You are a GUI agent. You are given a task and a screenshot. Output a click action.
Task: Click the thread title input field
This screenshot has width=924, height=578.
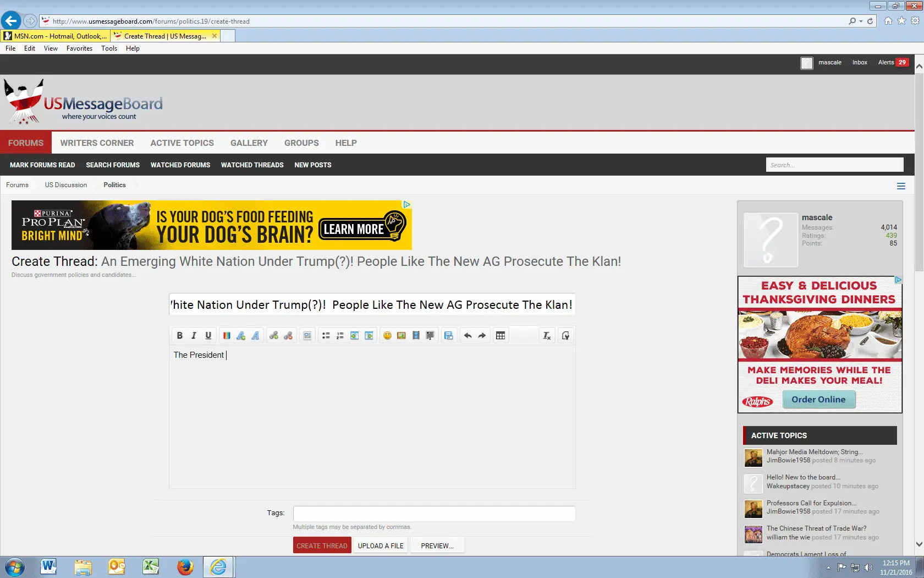tap(372, 304)
